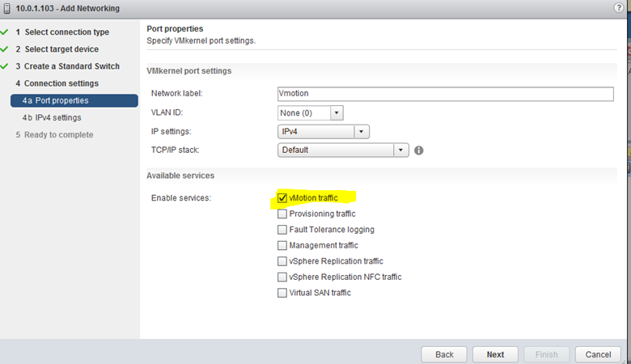Enable Fault Tolerance logging checkbox
Image resolution: width=631 pixels, height=364 pixels.
[x=282, y=230]
